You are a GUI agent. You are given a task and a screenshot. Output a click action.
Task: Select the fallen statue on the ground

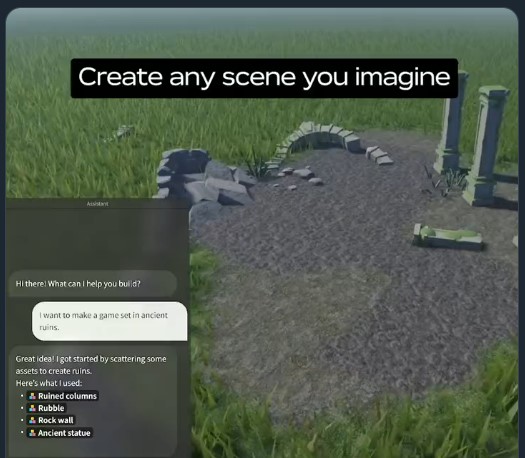click(448, 237)
